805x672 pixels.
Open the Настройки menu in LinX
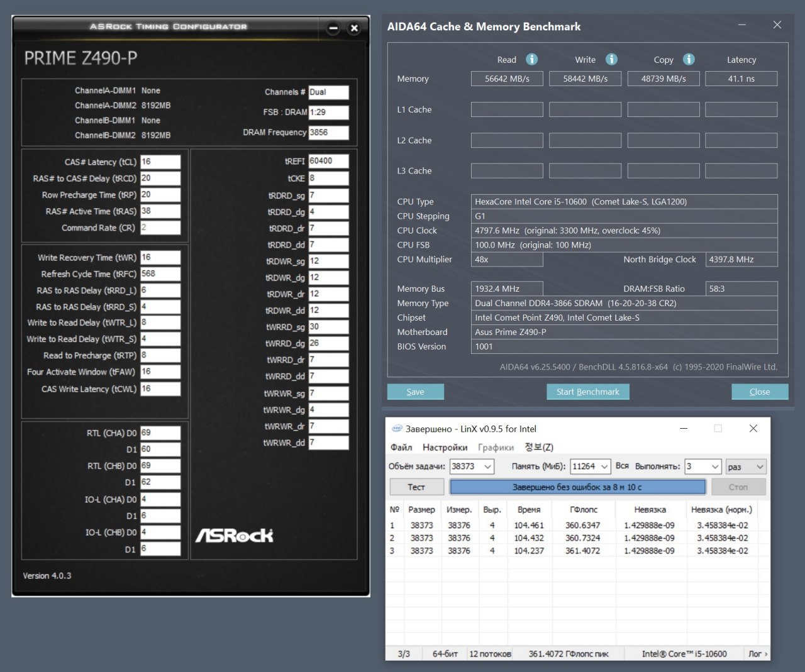click(x=445, y=448)
